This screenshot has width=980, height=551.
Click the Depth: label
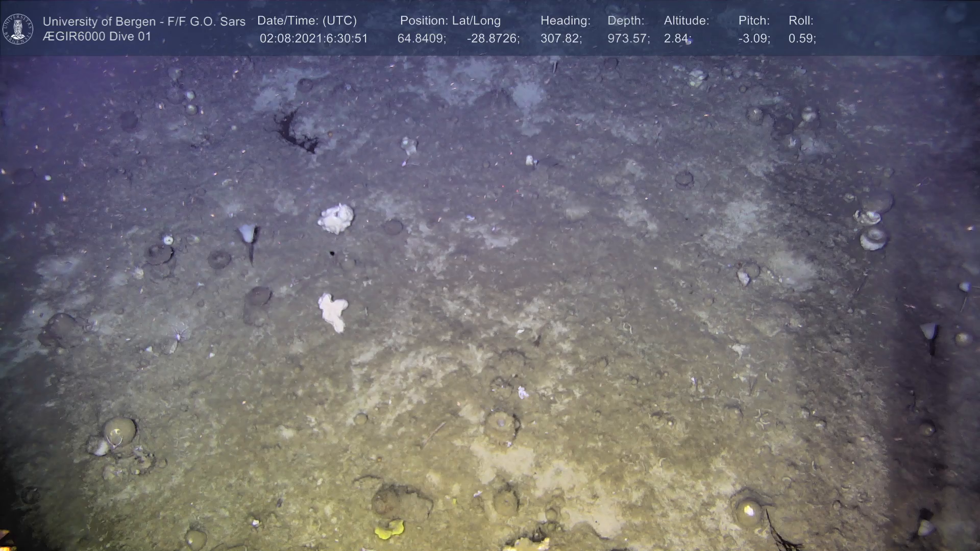[x=625, y=21]
